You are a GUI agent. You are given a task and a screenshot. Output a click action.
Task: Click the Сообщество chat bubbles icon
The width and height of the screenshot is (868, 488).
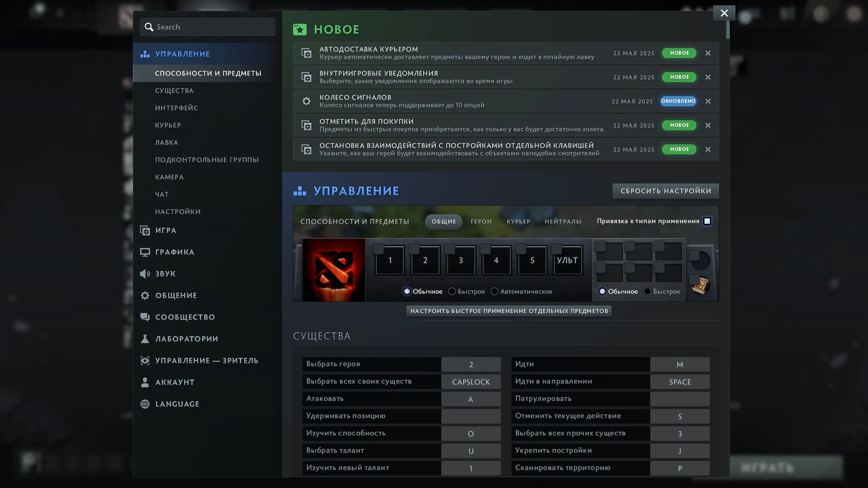(145, 317)
